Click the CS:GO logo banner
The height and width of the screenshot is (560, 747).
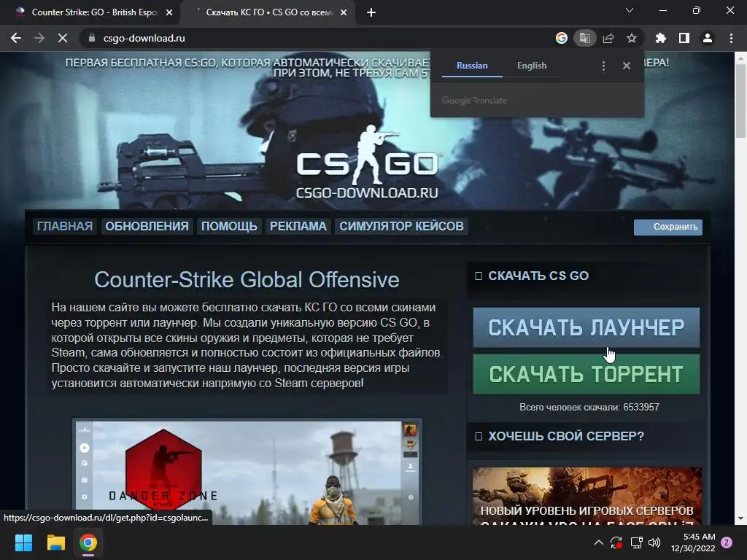pos(367,162)
